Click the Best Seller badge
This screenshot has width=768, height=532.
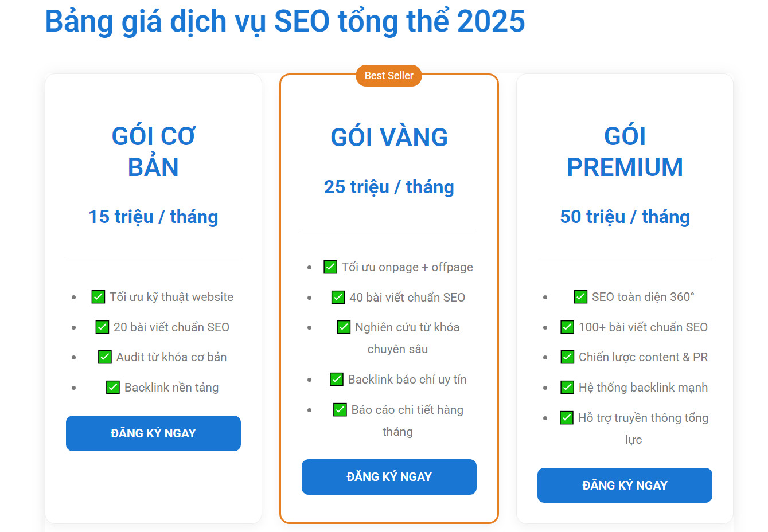(389, 76)
